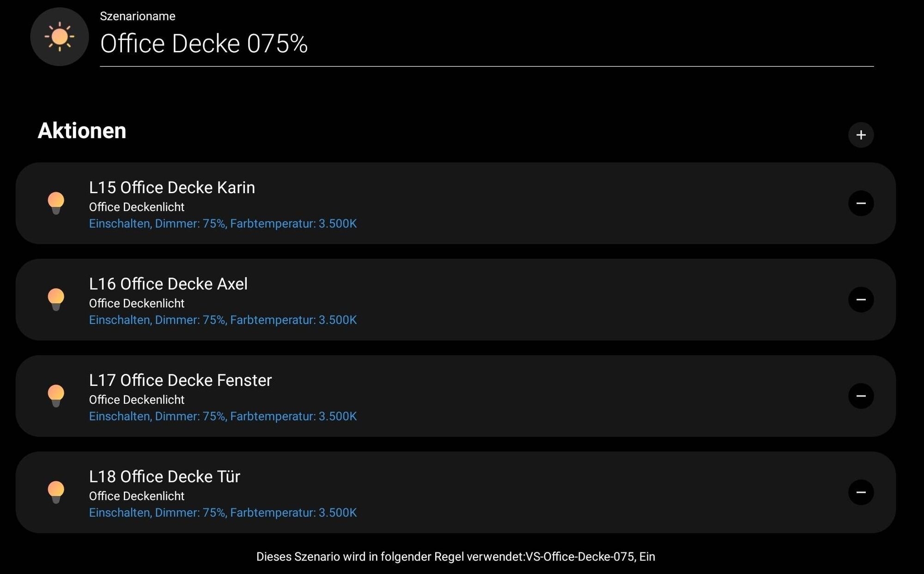Select the L18 Office Decke Tür title
The height and width of the screenshot is (574, 924).
tap(164, 476)
